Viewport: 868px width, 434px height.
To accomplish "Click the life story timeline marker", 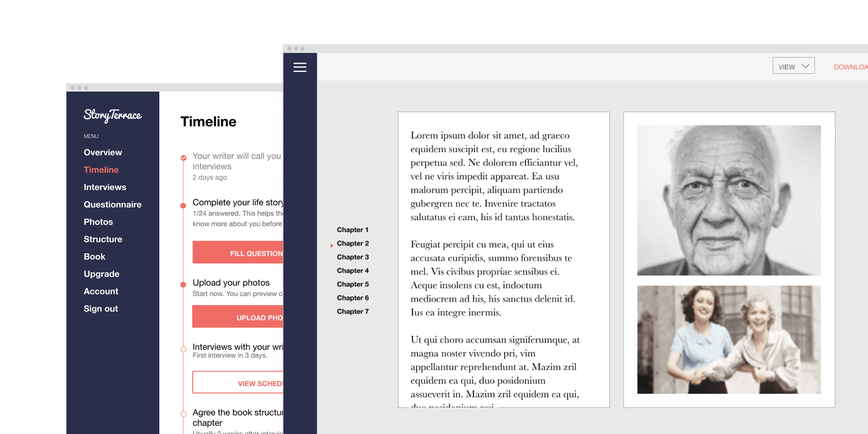I will [x=183, y=206].
